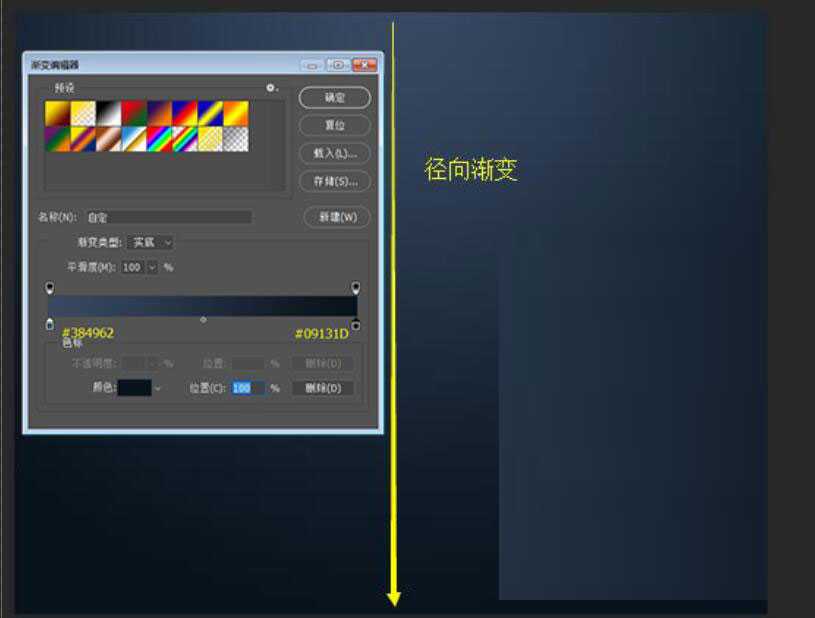Open the presets gear menu

pos(270,88)
